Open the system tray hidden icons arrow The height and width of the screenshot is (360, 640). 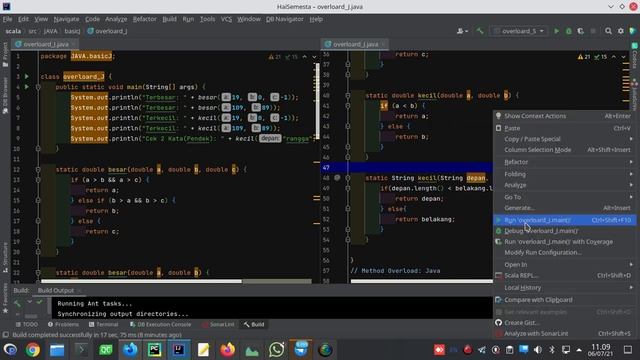tap(579, 350)
